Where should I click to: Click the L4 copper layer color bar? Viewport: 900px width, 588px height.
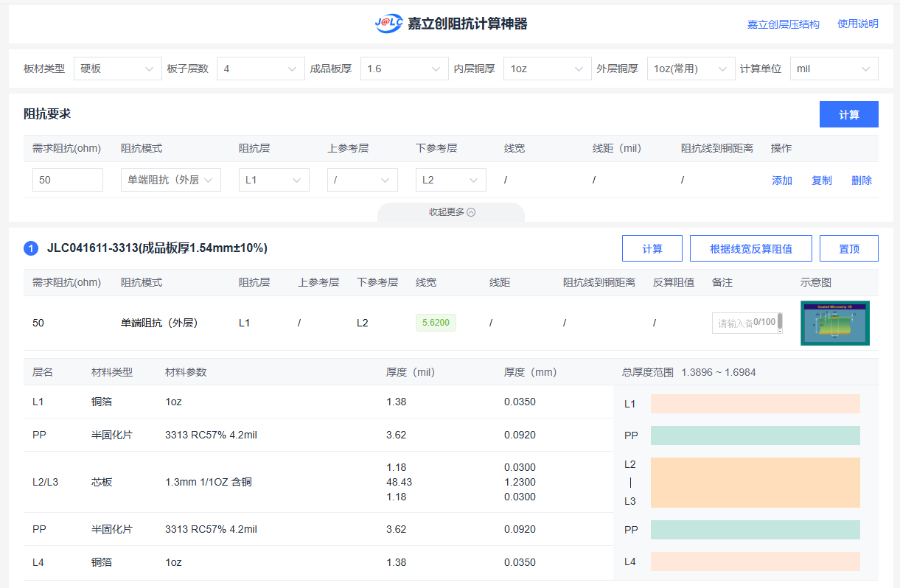click(756, 561)
